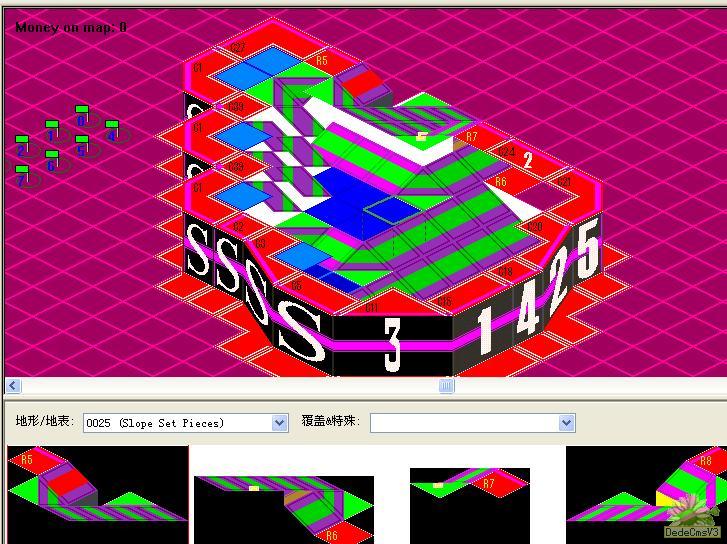Click the green flag numbered 6

pos(52,161)
